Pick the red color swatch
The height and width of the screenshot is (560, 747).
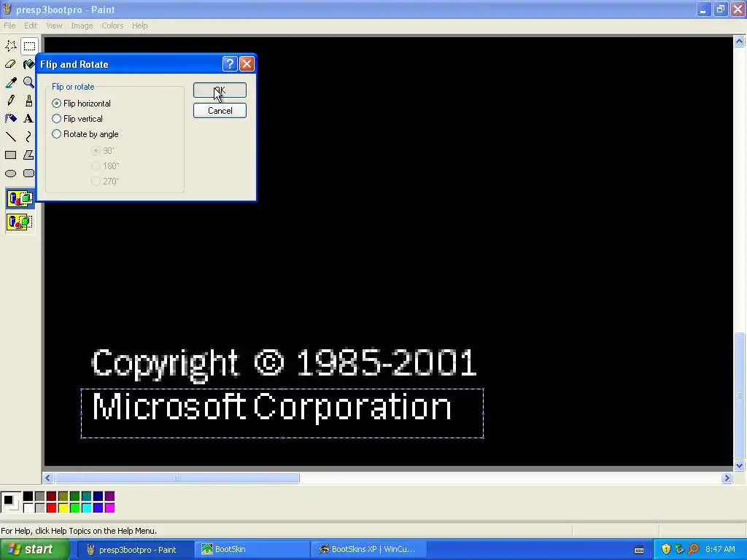coord(52,508)
